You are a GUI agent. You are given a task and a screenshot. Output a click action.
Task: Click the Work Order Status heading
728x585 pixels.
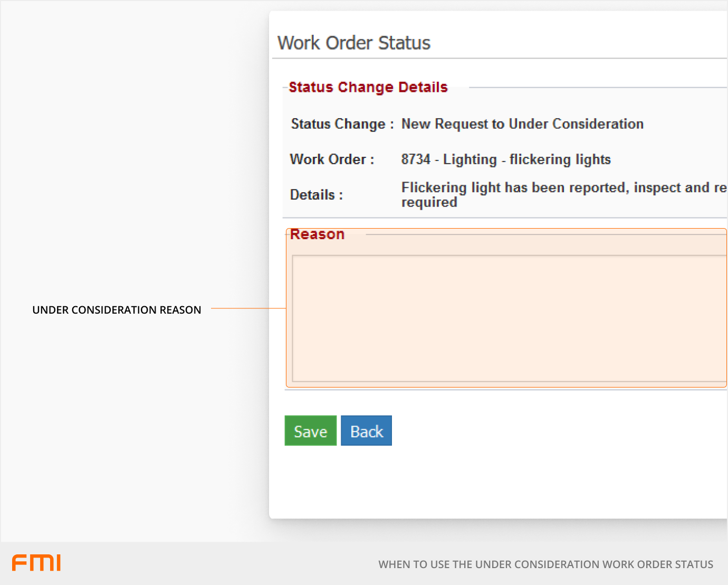[x=353, y=43]
